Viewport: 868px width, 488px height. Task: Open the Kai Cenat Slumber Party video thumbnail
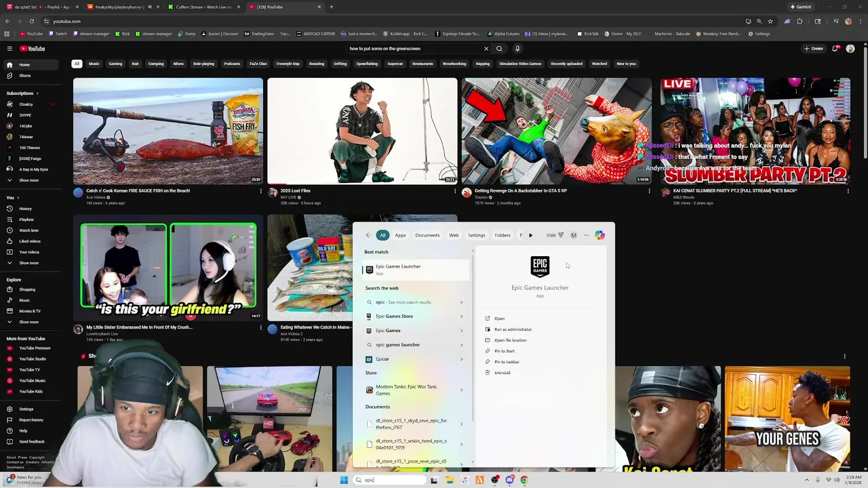pyautogui.click(x=755, y=131)
